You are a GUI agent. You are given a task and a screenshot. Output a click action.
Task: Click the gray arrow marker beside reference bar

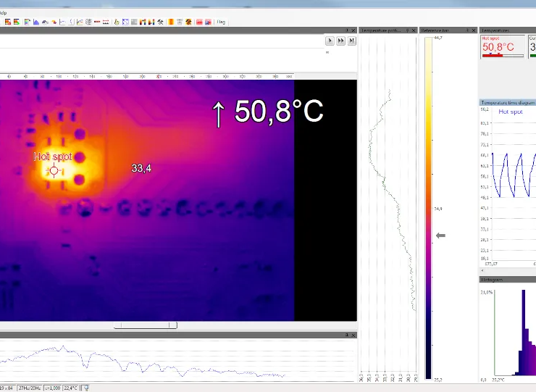[440, 235]
